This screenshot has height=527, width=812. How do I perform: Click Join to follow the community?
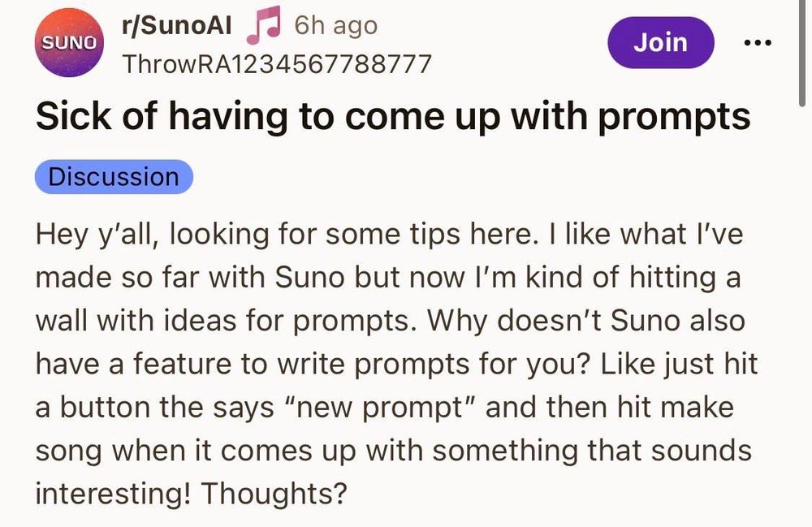[660, 42]
